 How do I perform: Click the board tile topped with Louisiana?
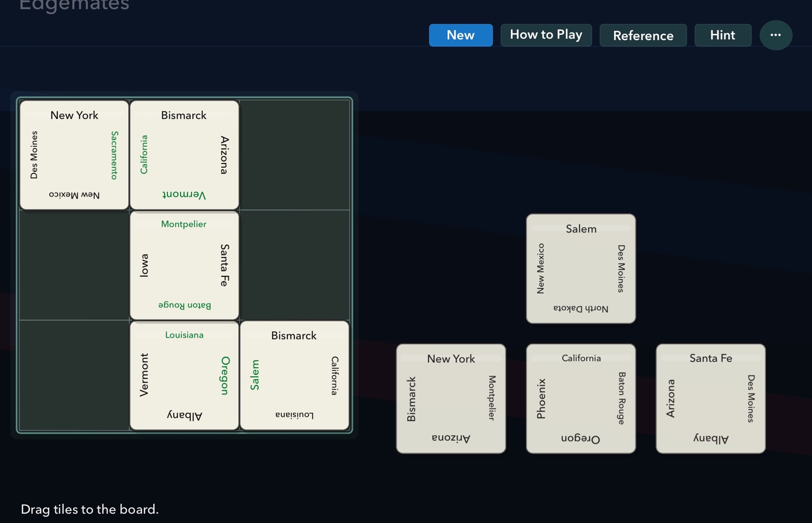(x=184, y=375)
